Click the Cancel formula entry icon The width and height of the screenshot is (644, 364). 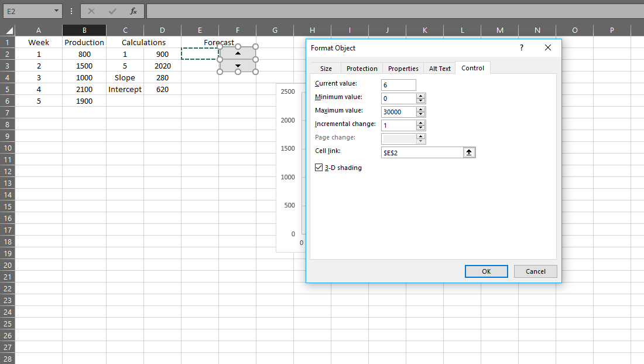91,11
